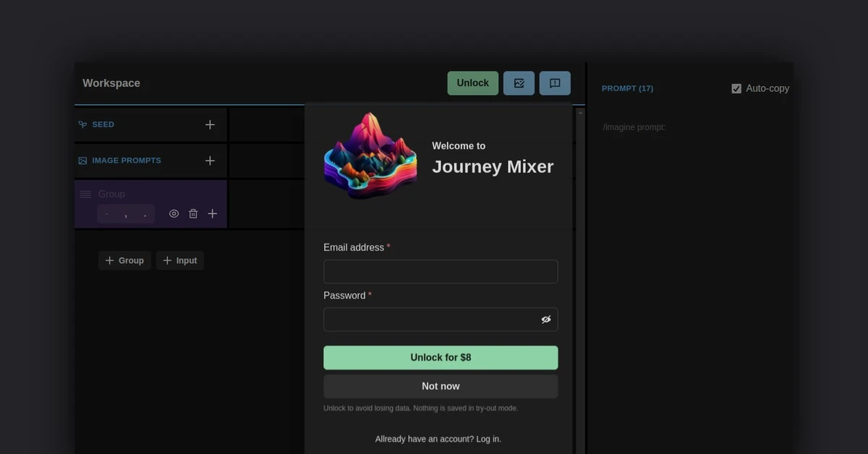868x454 pixels.
Task: Click the image icon beside IMAGE PROMPTS
Action: (82, 160)
